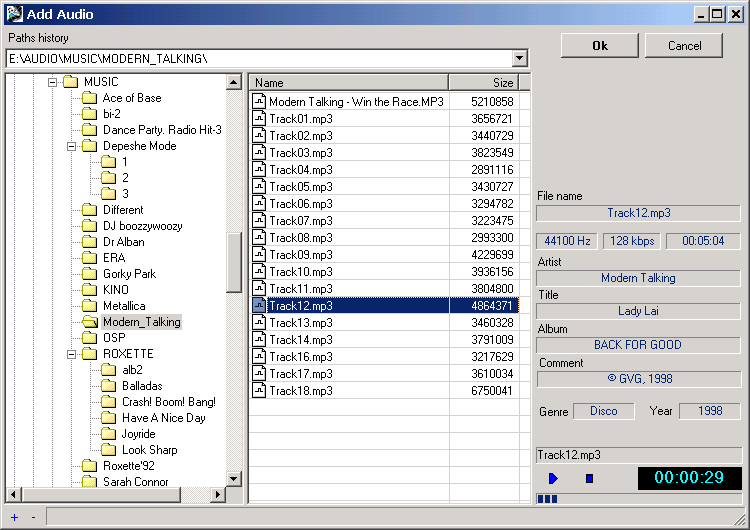The height and width of the screenshot is (530, 750).
Task: Click the Sarah Connor folder icon
Action: [x=89, y=481]
